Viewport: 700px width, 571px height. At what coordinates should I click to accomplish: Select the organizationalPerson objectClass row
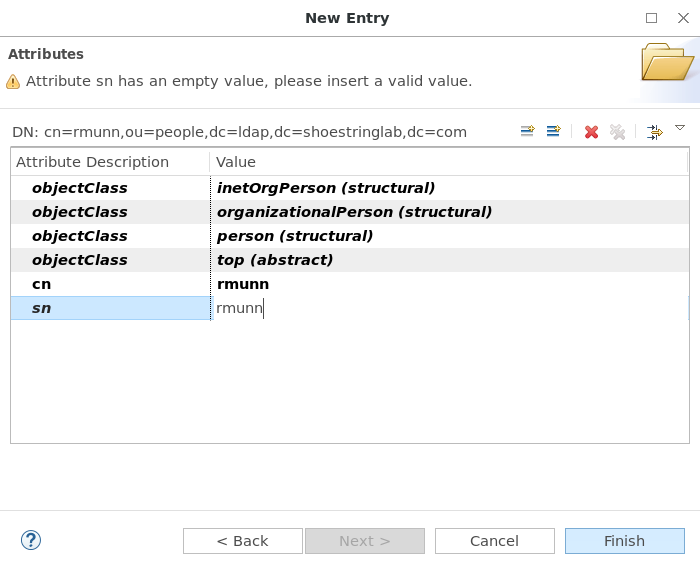tap(350, 212)
